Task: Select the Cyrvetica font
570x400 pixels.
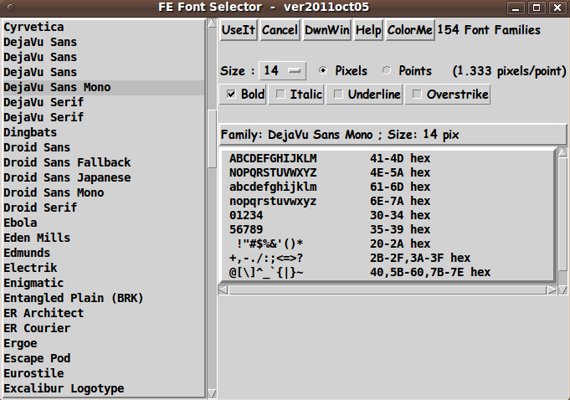Action: [103, 27]
